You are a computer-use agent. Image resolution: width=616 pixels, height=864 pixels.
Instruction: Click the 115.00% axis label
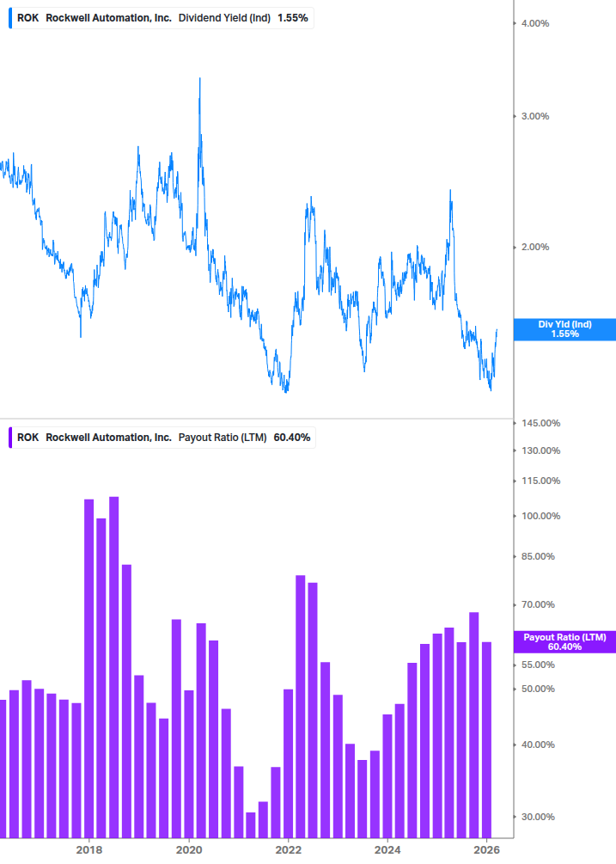(x=540, y=481)
